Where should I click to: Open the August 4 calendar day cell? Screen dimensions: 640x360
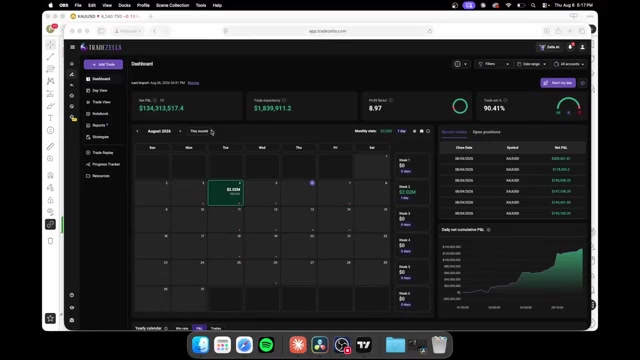(x=226, y=193)
